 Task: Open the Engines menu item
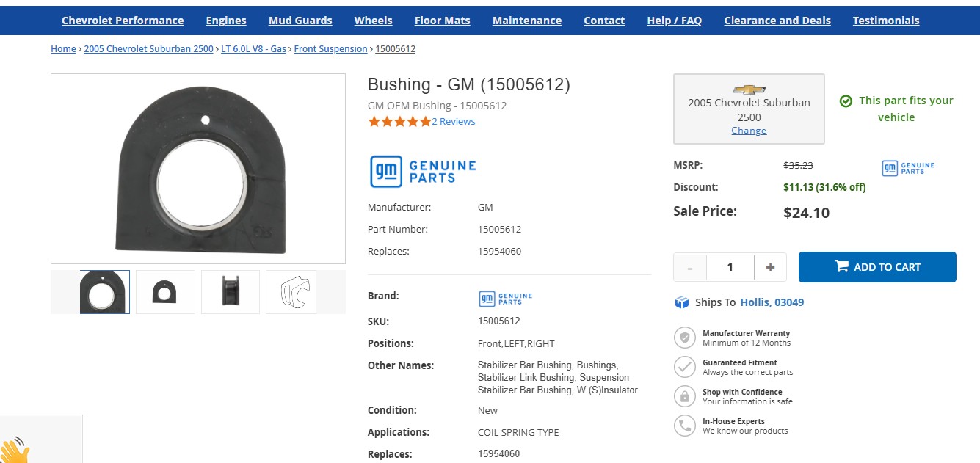[x=226, y=21]
